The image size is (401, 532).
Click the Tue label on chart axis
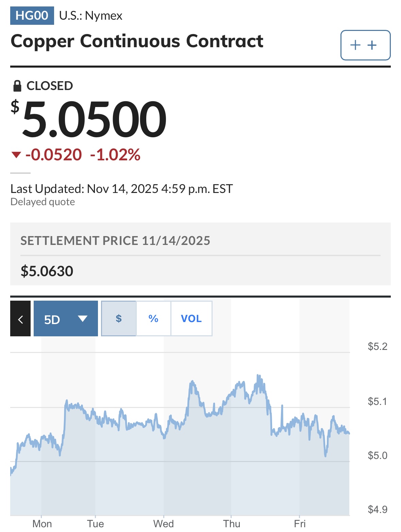coord(96,524)
